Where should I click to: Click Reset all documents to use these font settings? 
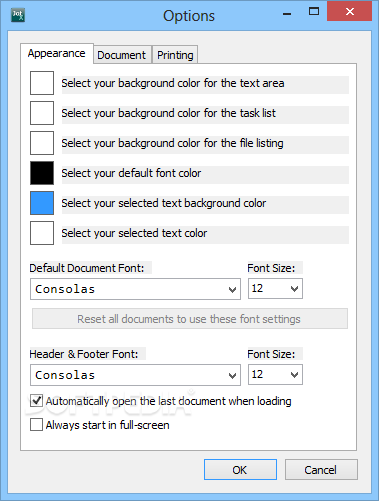click(190, 319)
